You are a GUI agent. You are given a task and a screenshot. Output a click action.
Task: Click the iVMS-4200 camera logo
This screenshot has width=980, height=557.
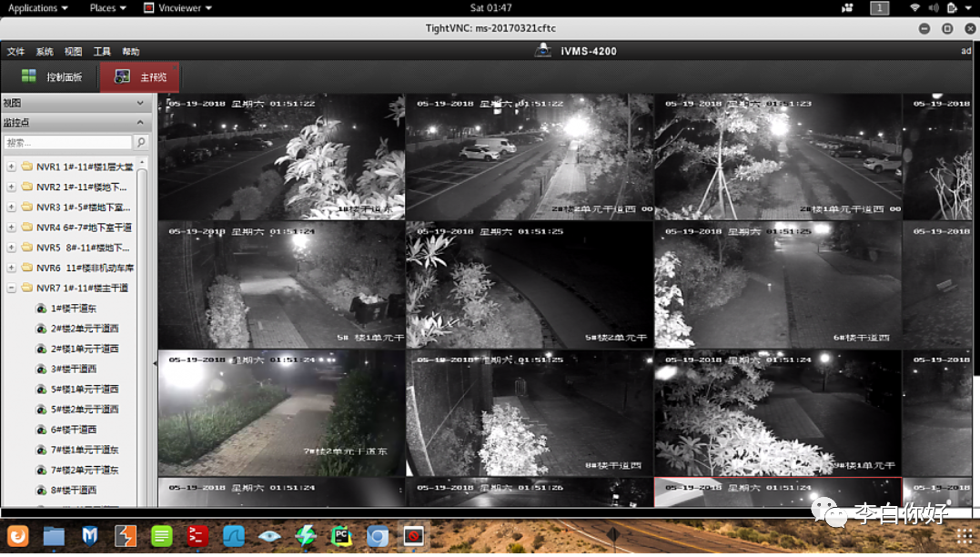(543, 51)
